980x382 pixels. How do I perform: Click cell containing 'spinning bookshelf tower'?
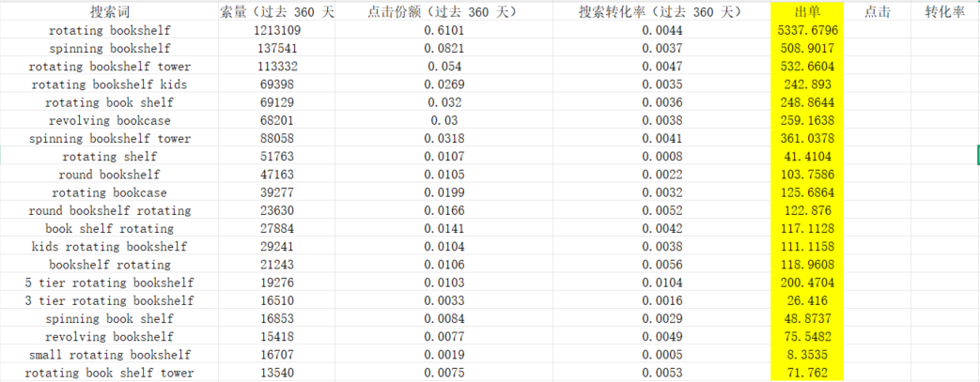click(109, 139)
